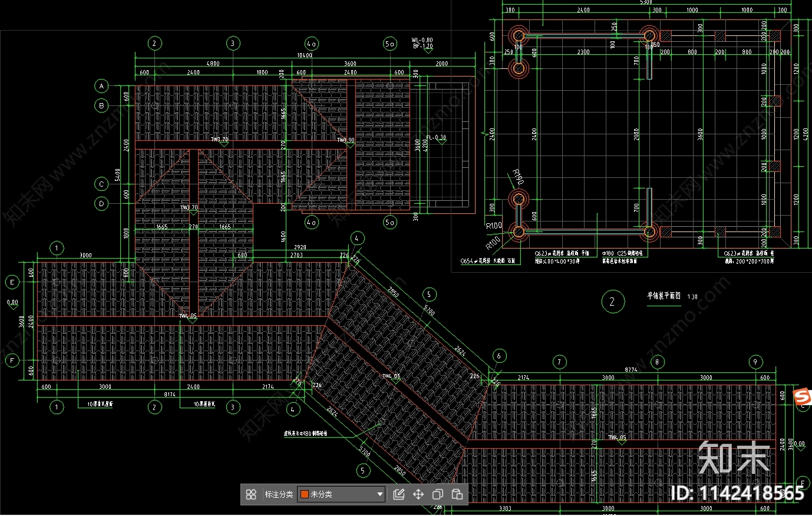Select grid axis bubble 9
Screen dimensions: 812x516
click(755, 362)
